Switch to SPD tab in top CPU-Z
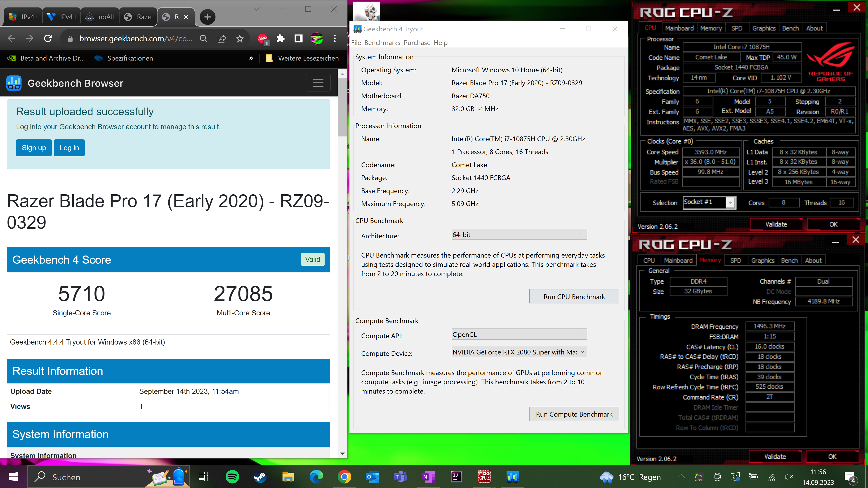 (x=737, y=28)
